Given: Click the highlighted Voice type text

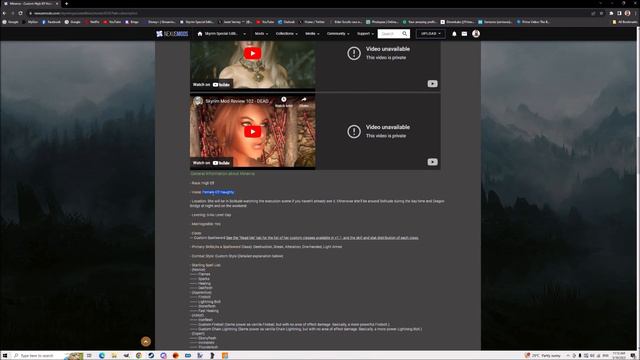Looking at the screenshot, I should tap(218, 192).
